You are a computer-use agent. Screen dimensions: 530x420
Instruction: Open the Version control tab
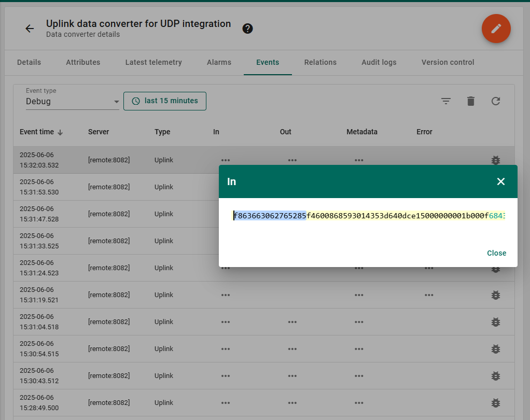click(448, 63)
